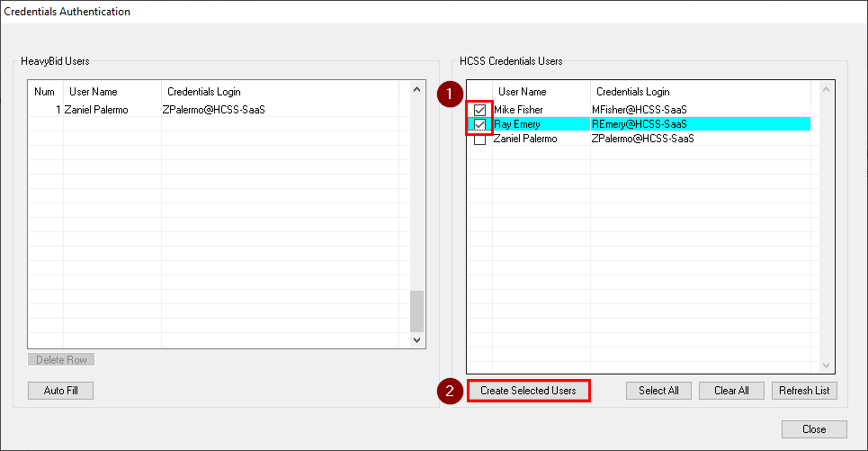Click the Auto Fill button
This screenshot has height=451, width=868.
pyautogui.click(x=61, y=391)
